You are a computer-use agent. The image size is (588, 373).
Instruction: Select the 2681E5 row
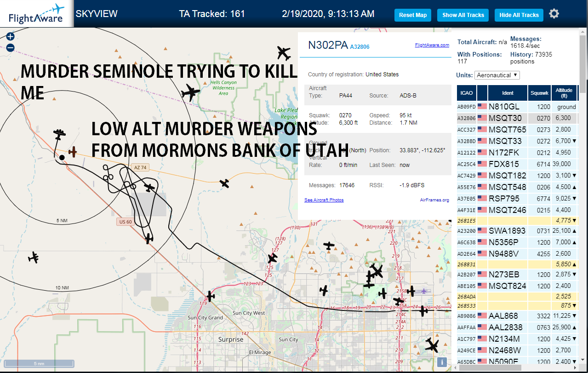[517, 221]
